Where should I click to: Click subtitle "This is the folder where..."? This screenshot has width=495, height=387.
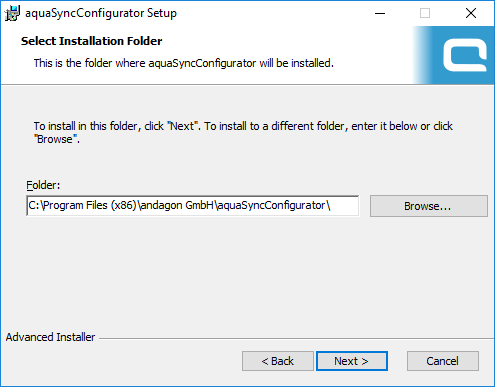(184, 63)
